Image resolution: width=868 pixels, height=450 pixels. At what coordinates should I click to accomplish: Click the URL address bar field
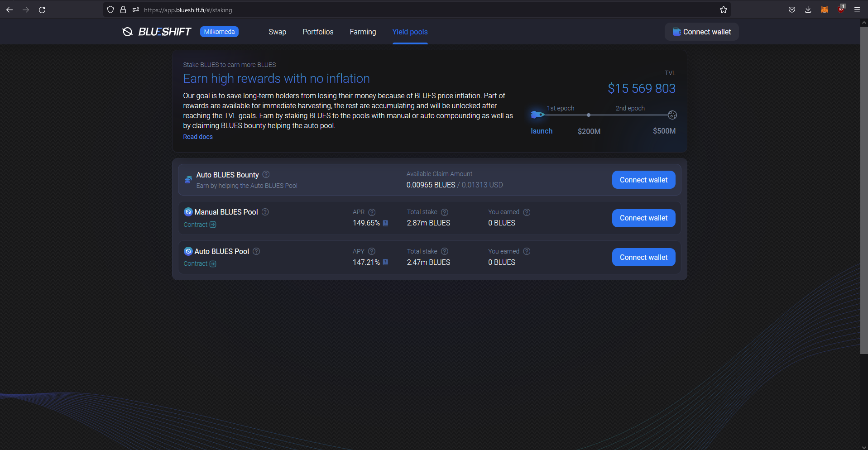click(417, 10)
